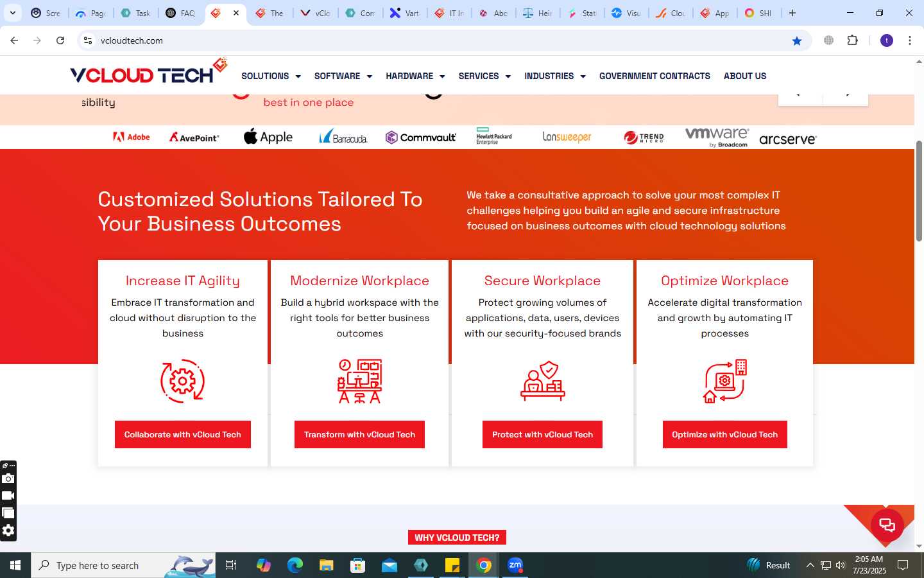The height and width of the screenshot is (578, 924).
Task: Switch to the SHI browser tab
Action: tap(758, 13)
